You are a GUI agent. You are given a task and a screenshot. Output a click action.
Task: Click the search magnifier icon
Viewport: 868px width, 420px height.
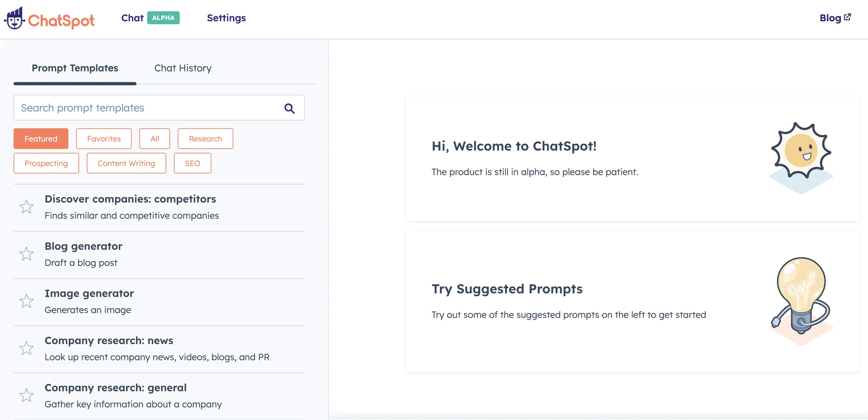289,108
